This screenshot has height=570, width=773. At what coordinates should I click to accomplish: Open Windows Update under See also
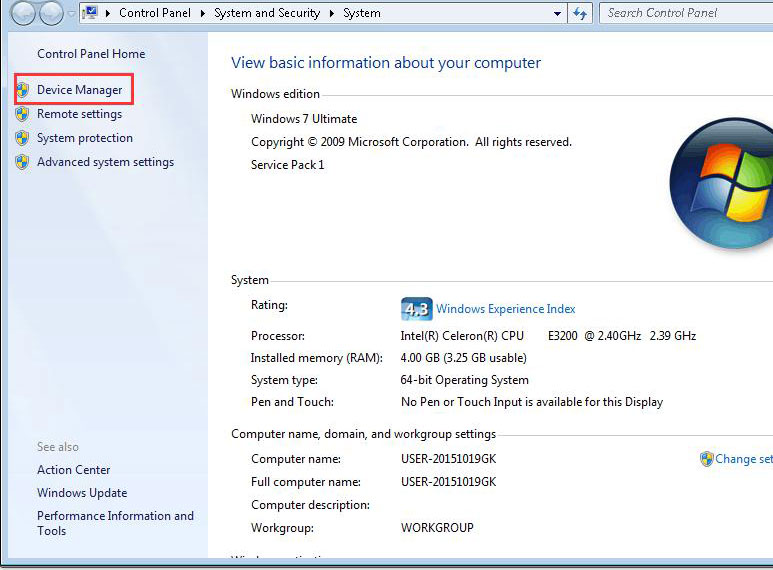82,493
